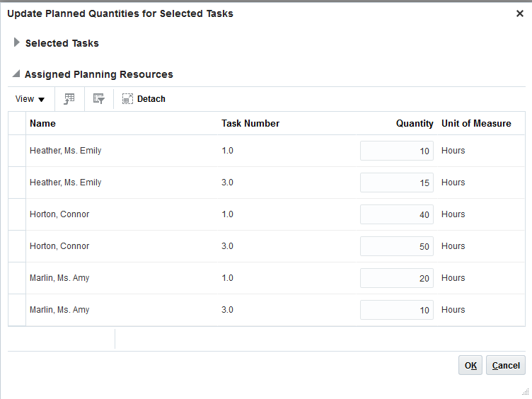Click the Quantity column header

click(414, 123)
